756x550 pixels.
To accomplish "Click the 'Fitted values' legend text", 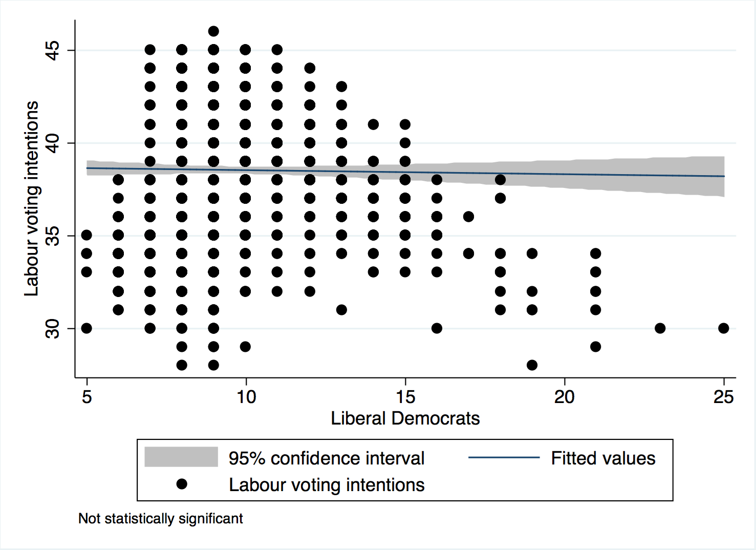I will 603,458.
